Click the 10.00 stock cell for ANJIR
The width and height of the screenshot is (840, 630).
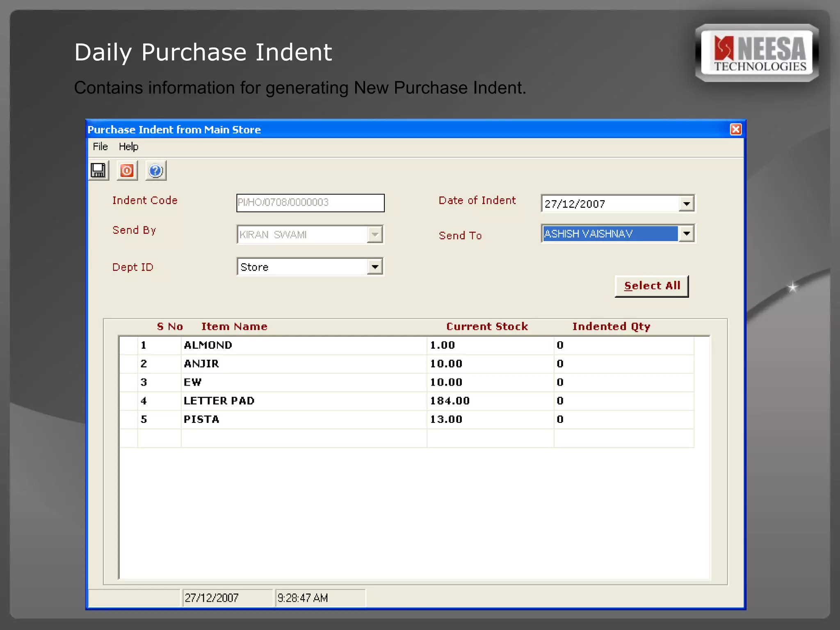[x=491, y=364]
